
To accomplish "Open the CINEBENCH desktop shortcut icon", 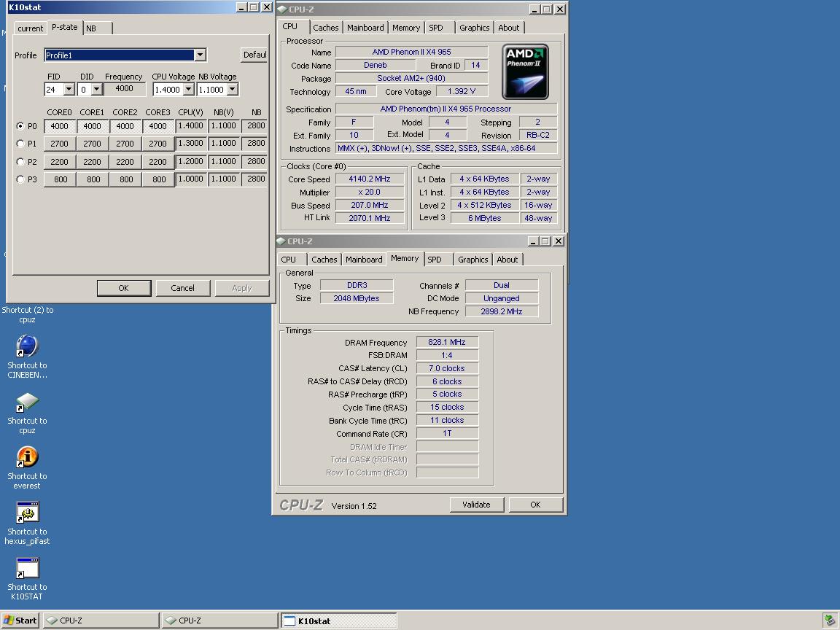I will (27, 346).
